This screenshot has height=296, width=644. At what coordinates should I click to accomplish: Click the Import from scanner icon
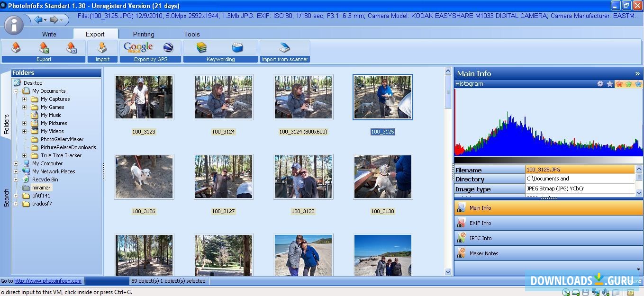[284, 48]
